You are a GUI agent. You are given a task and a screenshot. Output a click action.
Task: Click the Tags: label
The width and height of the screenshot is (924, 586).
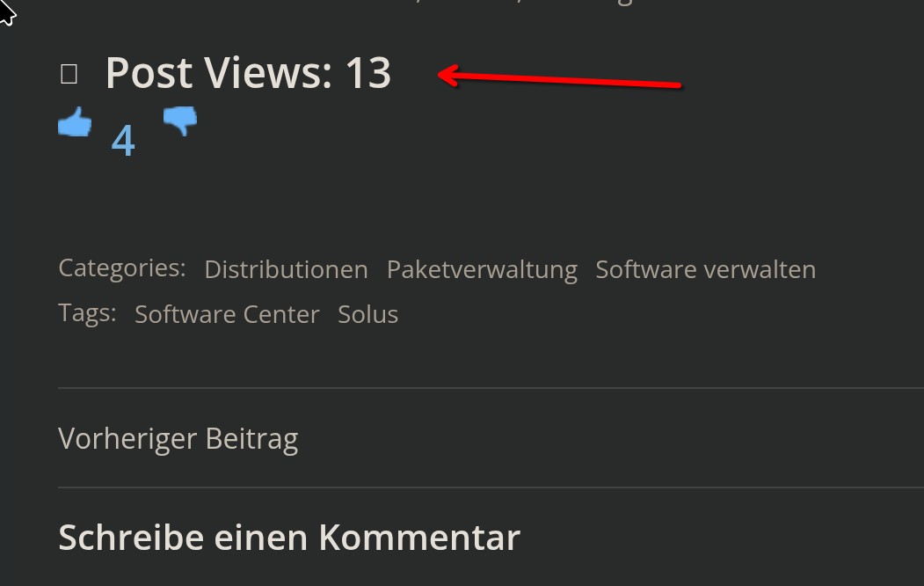point(87,313)
